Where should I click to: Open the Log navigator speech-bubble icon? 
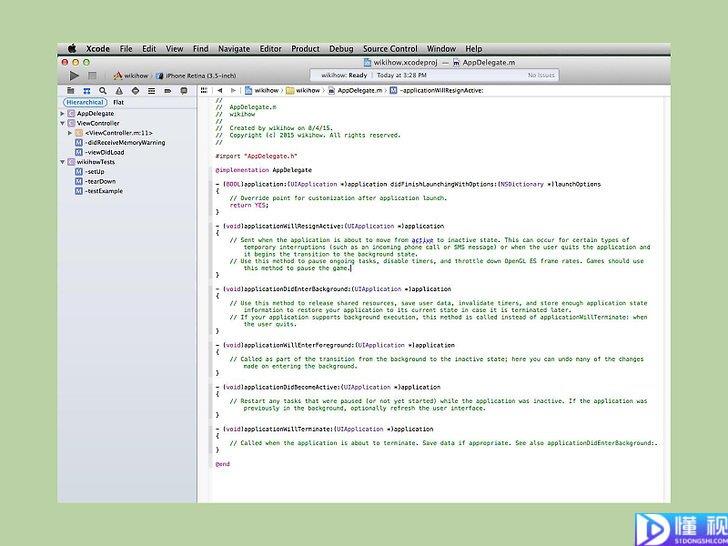[184, 91]
